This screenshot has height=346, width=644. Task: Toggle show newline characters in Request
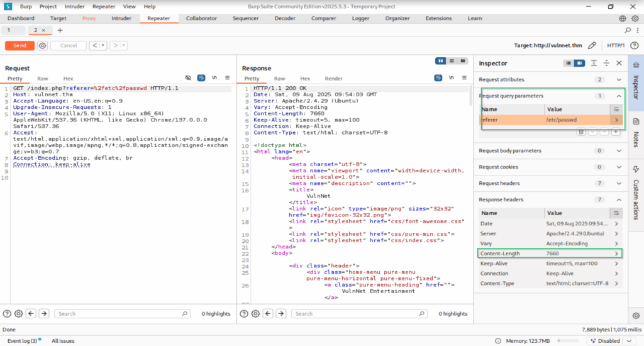[x=214, y=77]
